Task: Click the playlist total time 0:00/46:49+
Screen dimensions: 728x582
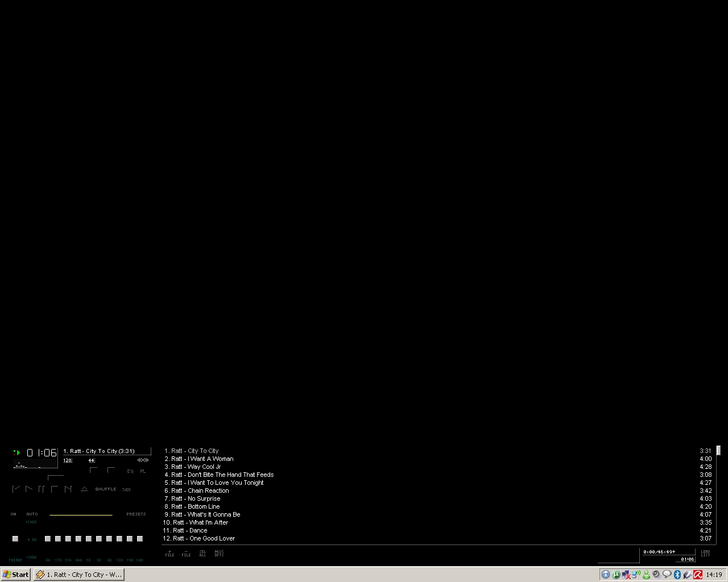Action: [660, 552]
